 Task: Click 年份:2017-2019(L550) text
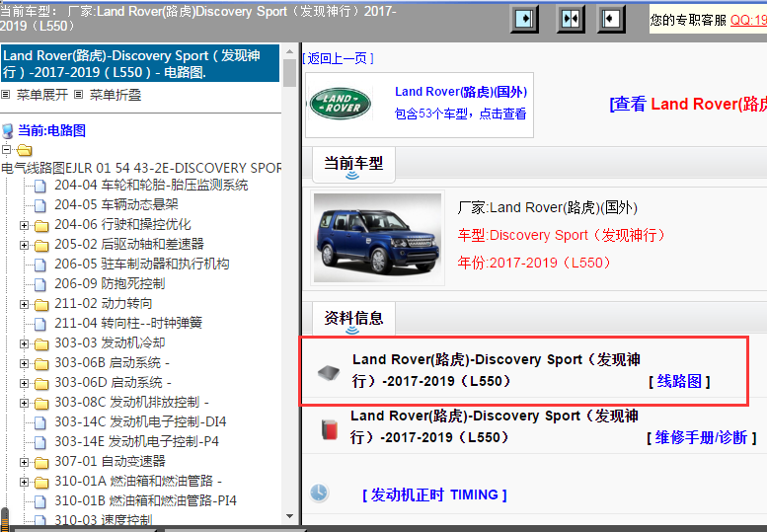[535, 263]
